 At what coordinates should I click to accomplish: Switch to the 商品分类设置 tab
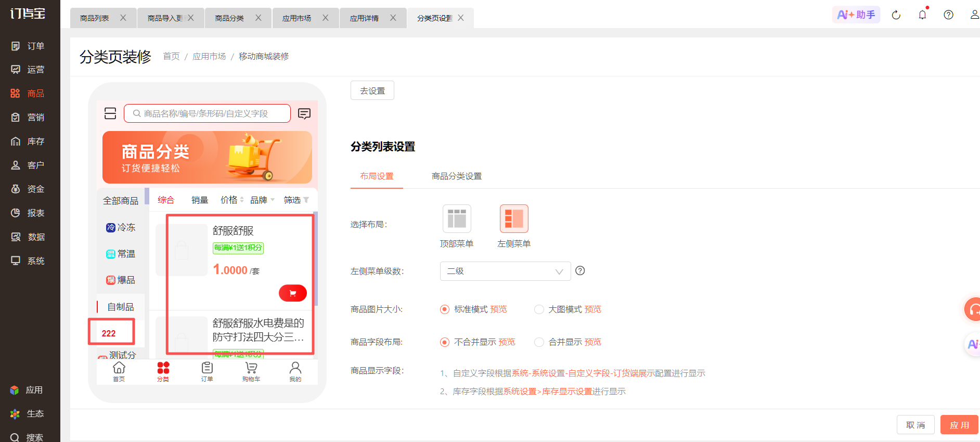click(457, 176)
